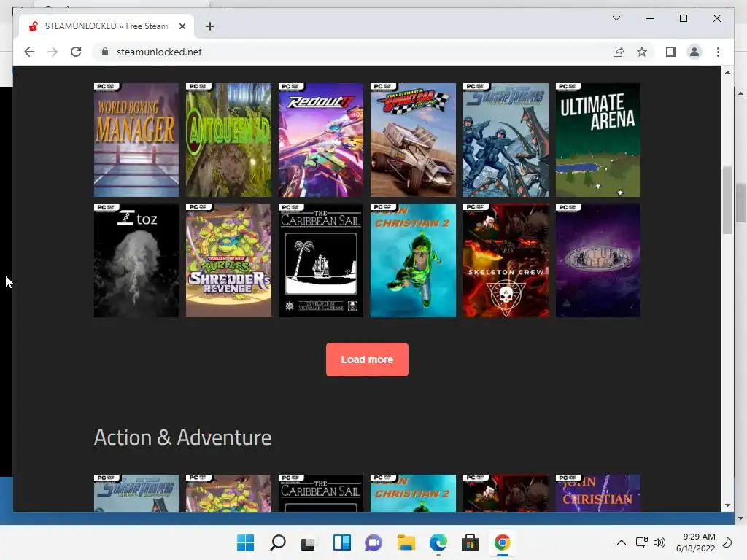
Task: View site security lock info
Action: point(105,52)
